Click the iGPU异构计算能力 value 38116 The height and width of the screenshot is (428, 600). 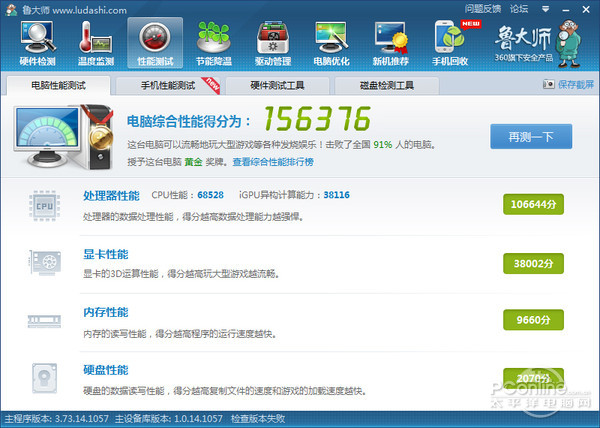coord(337,195)
